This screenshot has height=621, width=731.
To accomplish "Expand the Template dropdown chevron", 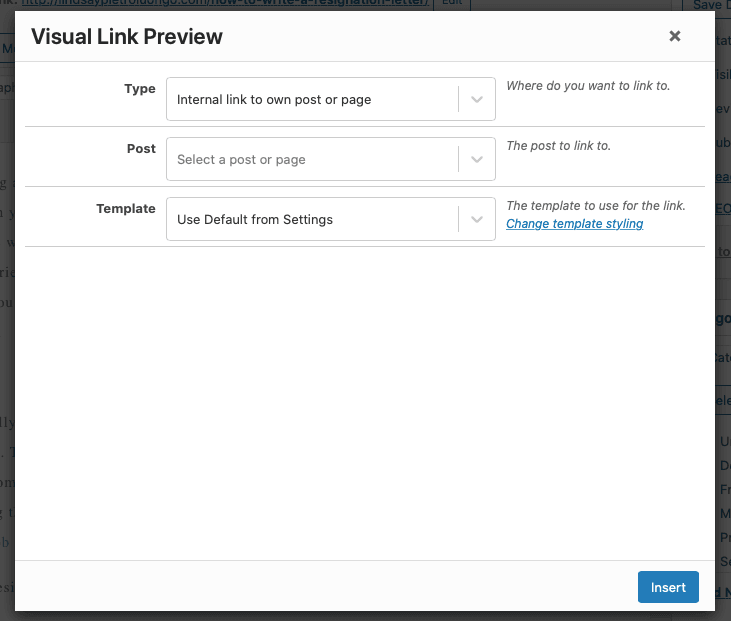I will coord(477,219).
